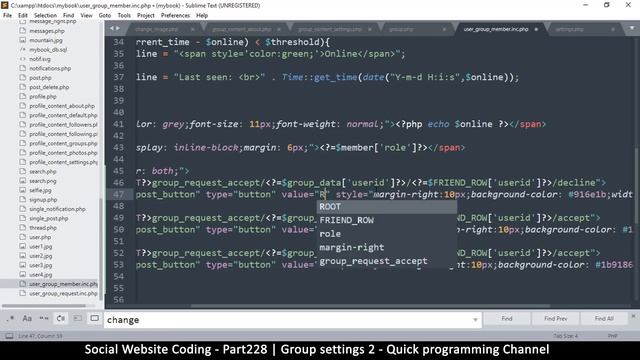Open the Goto menu
This screenshot has height=360, width=640.
click(x=104, y=16)
